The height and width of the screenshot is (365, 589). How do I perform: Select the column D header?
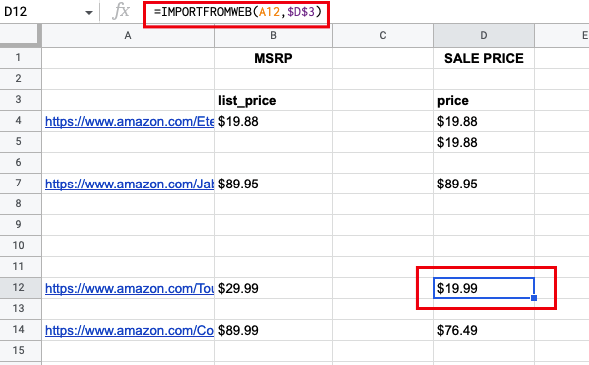[484, 35]
